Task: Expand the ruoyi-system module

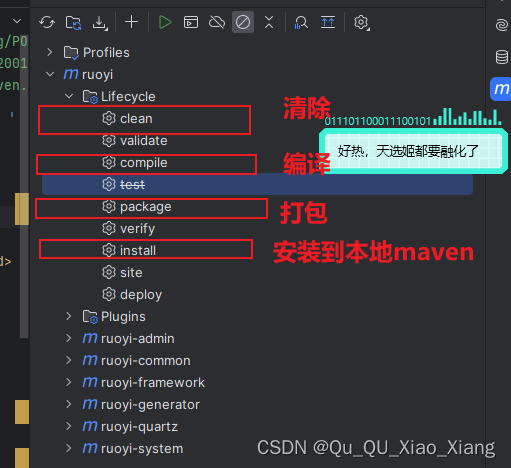Action: coord(69,448)
